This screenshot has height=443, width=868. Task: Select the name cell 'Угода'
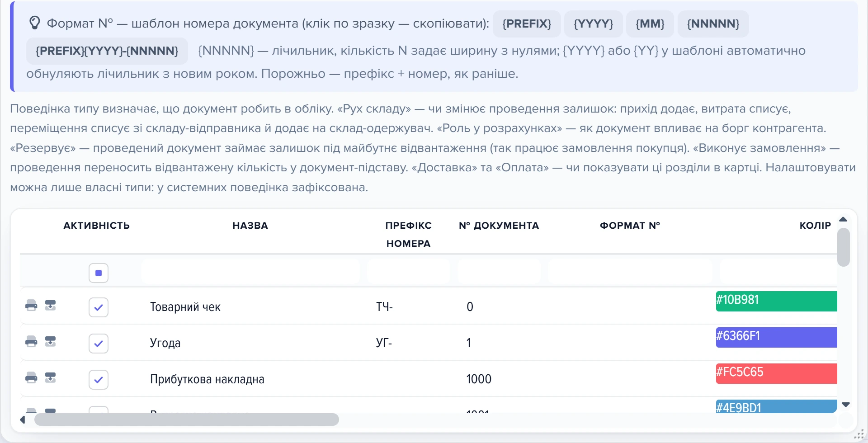tap(165, 343)
